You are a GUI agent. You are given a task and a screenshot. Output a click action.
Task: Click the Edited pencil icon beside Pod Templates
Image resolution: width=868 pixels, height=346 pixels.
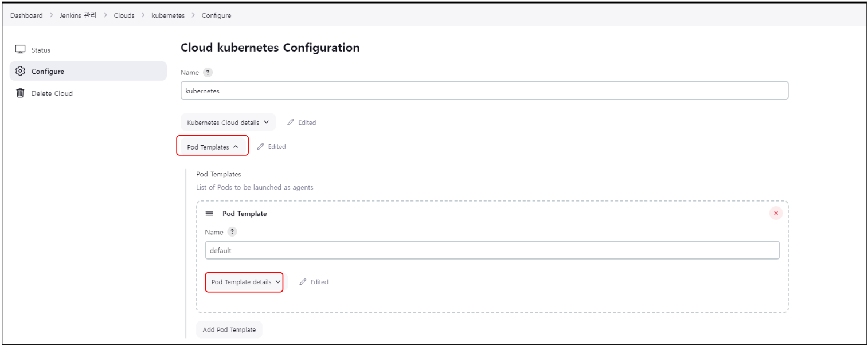[260, 147]
